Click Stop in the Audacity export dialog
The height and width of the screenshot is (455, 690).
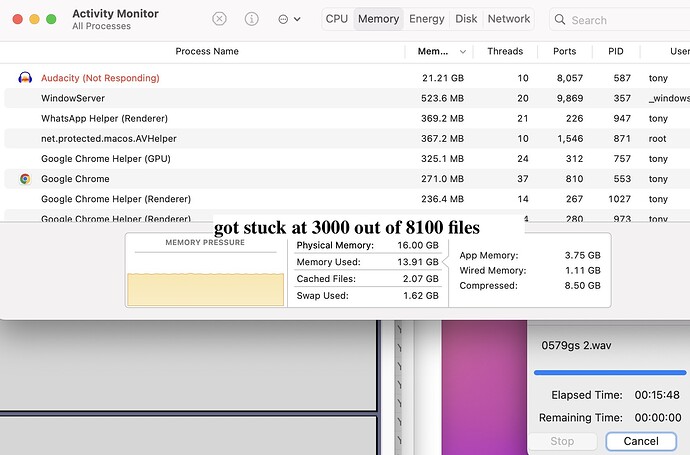[562, 441]
